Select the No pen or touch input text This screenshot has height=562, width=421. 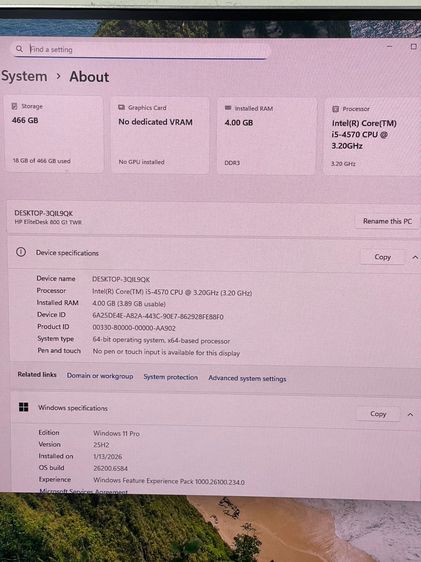(x=166, y=352)
